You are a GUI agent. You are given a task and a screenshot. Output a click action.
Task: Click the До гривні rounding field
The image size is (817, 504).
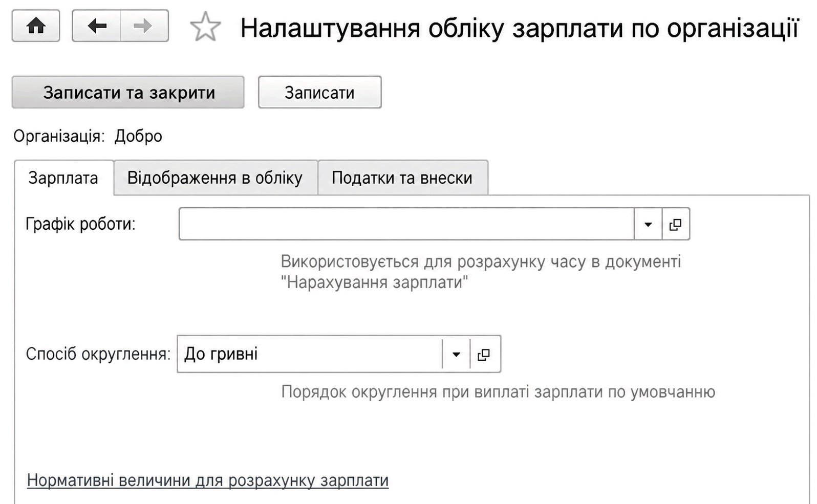pyautogui.click(x=310, y=354)
